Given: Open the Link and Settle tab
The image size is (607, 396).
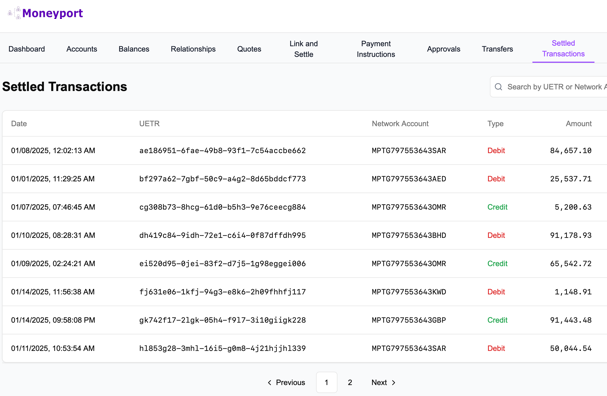Looking at the screenshot, I should (x=304, y=49).
